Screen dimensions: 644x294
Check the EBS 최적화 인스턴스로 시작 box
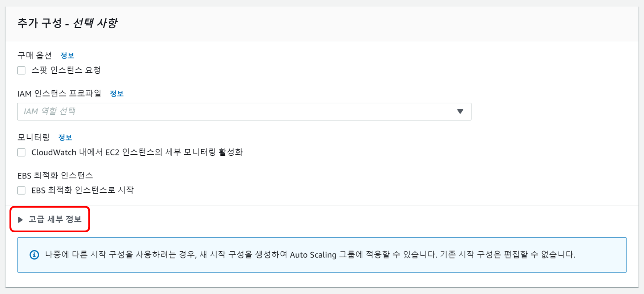[21, 191]
